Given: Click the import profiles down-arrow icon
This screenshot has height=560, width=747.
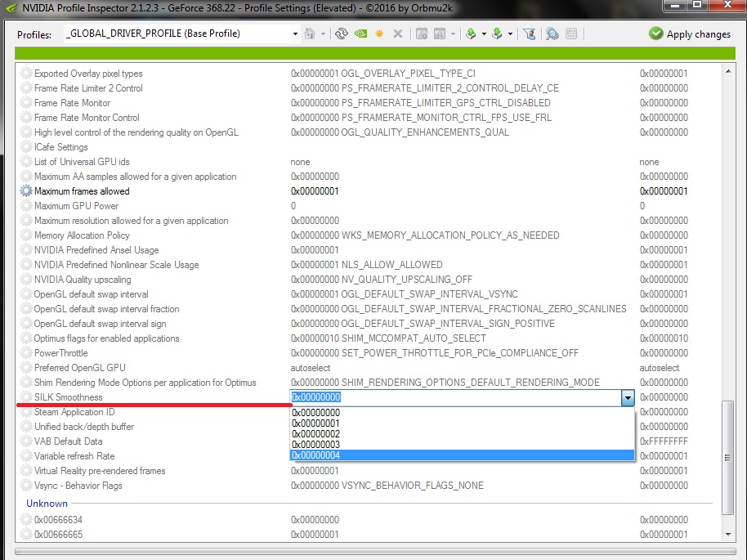Looking at the screenshot, I should pyautogui.click(x=497, y=34).
